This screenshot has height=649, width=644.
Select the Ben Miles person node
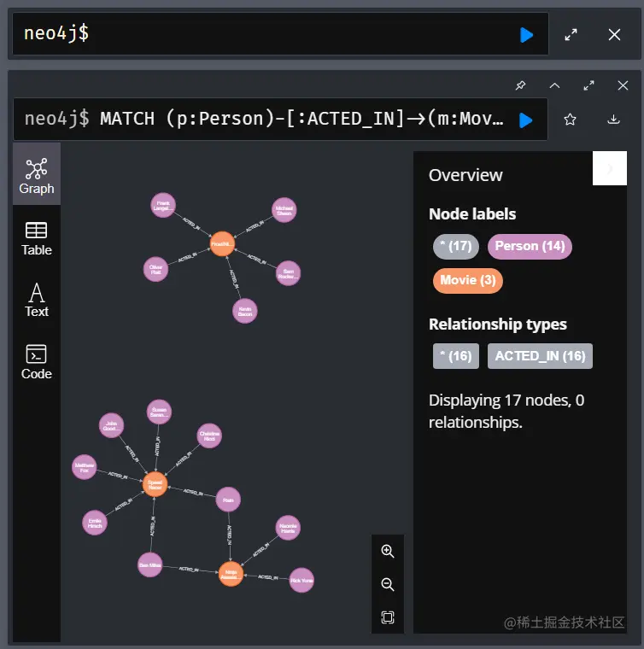click(x=149, y=565)
